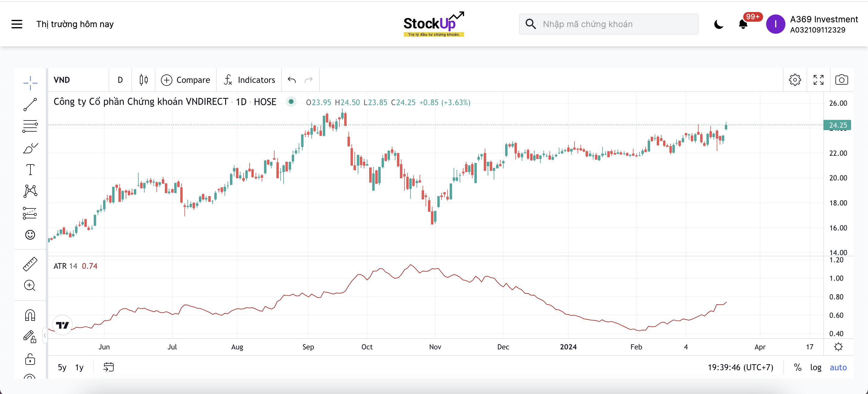This screenshot has width=868, height=394.
Task: Click the VNDIRECT company title legend
Action: point(165,102)
